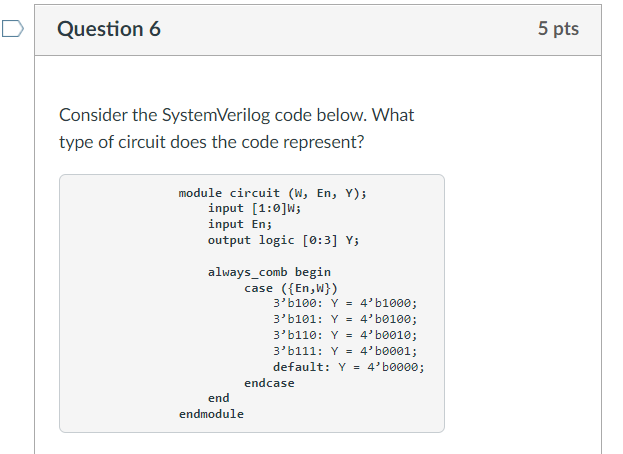Click the 'default: Y = 4'b0000;' line
Screen dimensions: 623x454
pyautogui.click(x=348, y=367)
